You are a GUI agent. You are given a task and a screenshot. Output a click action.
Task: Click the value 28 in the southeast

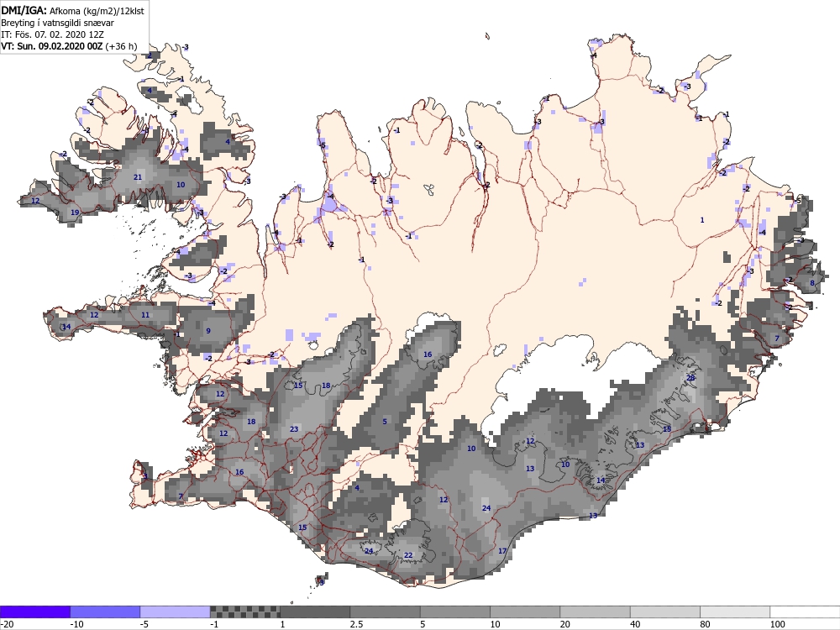pos(690,378)
